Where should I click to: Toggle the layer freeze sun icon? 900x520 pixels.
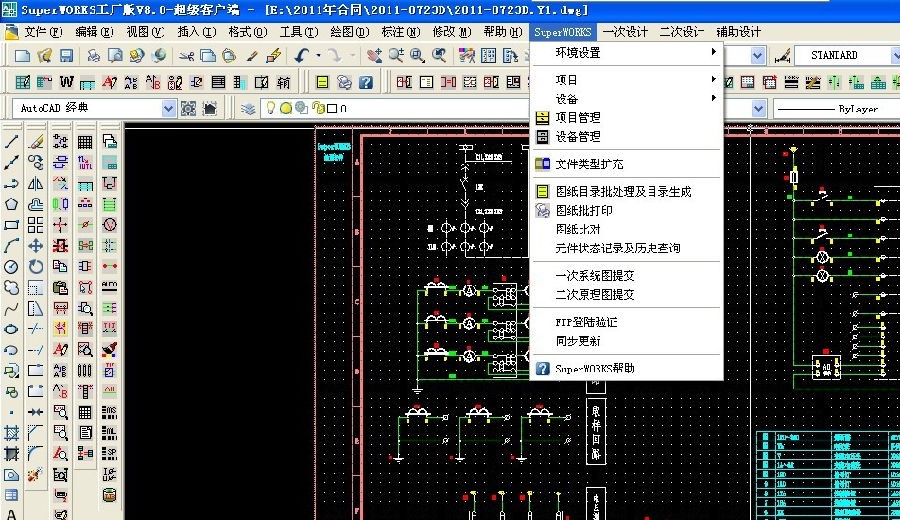(x=285, y=108)
